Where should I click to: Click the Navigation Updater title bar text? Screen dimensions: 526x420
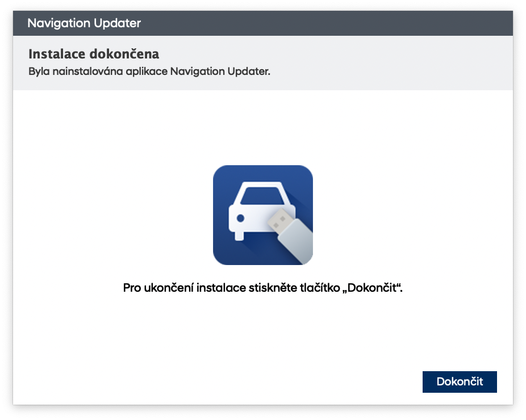click(x=84, y=23)
